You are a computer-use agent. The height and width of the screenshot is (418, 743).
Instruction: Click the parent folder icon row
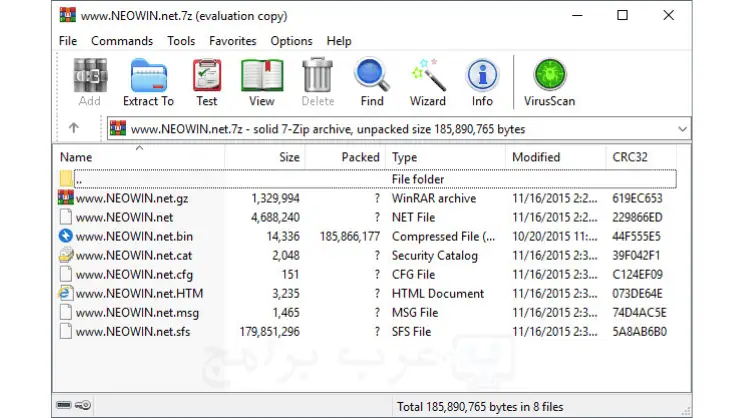tap(66, 179)
